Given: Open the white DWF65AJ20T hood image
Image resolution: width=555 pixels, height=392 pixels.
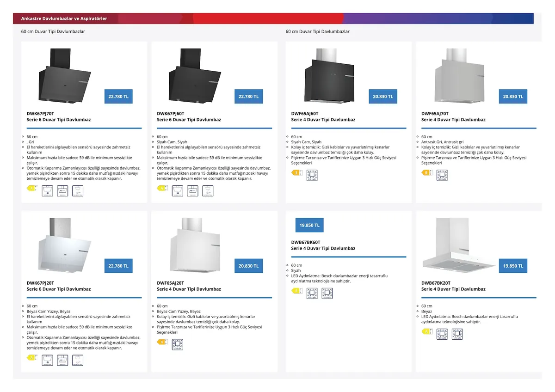Looking at the screenshot, I should click(x=195, y=245).
